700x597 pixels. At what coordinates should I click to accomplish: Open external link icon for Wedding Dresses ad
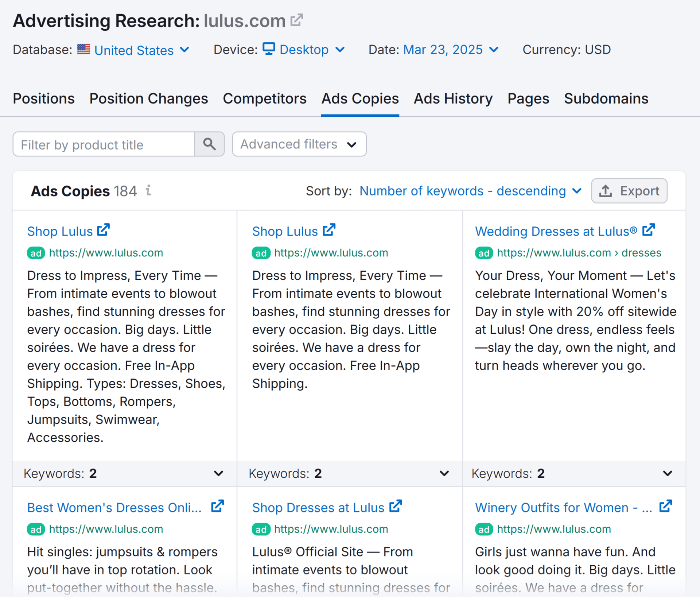(648, 230)
